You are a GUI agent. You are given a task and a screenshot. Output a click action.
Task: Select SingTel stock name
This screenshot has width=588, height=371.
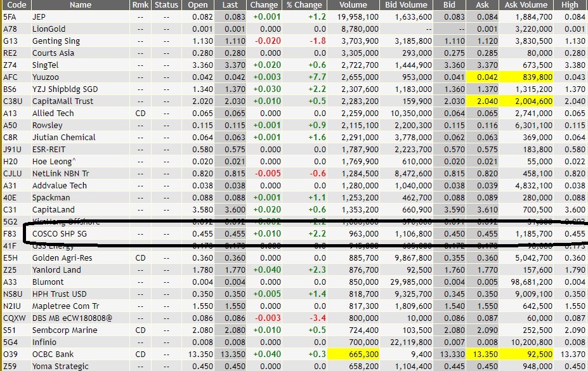click(x=46, y=65)
